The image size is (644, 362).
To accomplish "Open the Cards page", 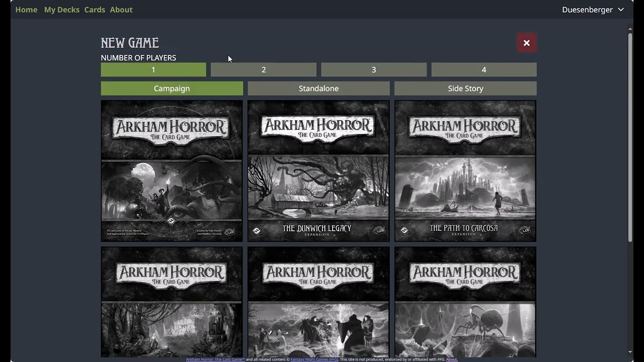I will click(95, 10).
